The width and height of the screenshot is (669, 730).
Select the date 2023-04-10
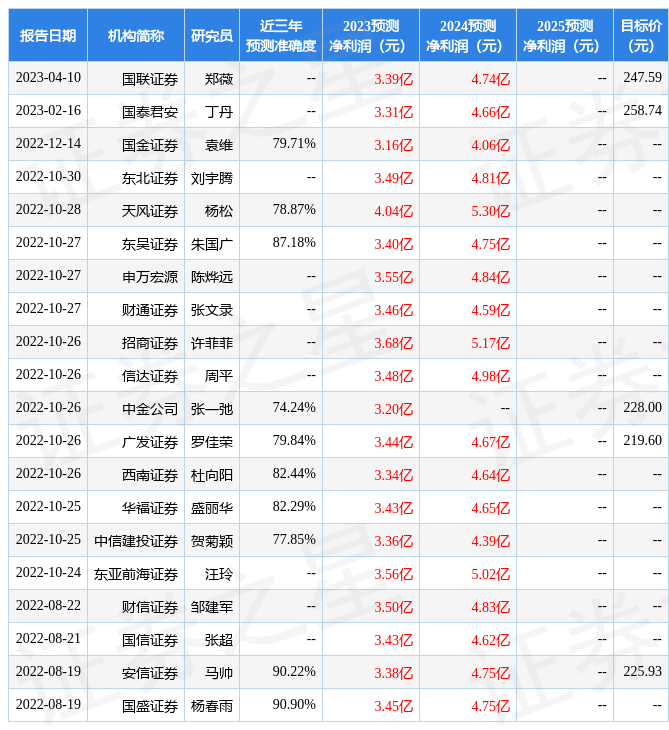point(48,78)
